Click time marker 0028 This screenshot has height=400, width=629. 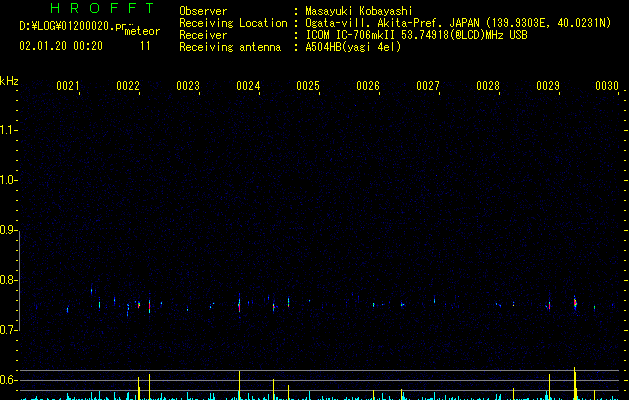click(x=488, y=86)
